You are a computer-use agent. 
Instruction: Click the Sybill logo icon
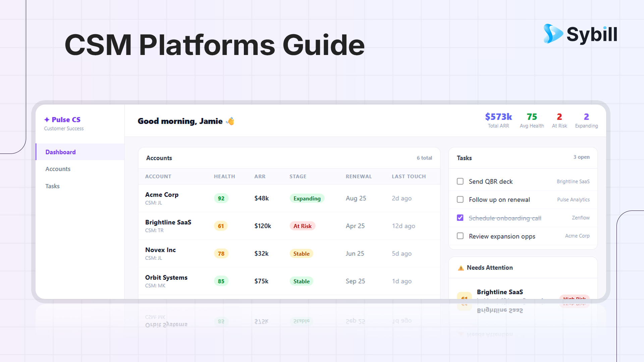point(553,34)
